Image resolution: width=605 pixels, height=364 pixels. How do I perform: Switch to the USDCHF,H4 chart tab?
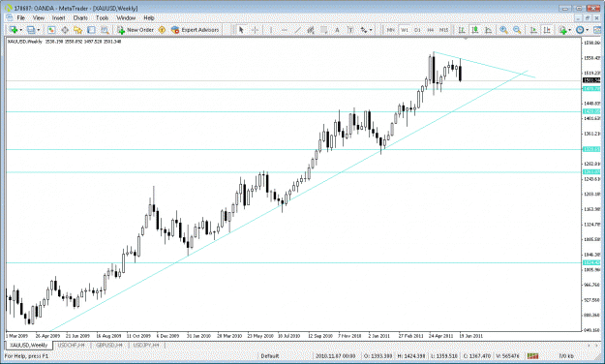[x=71, y=345]
